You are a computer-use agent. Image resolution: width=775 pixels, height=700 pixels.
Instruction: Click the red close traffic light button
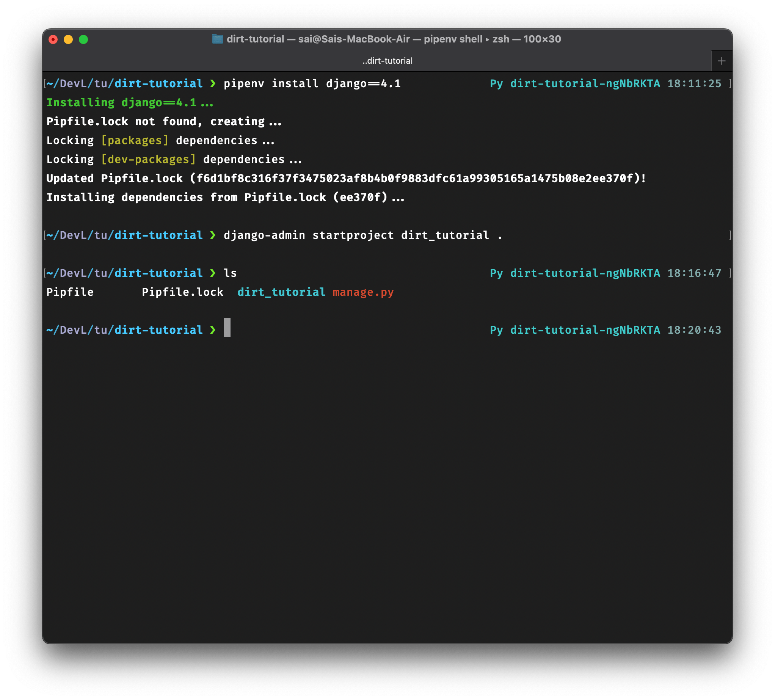53,39
